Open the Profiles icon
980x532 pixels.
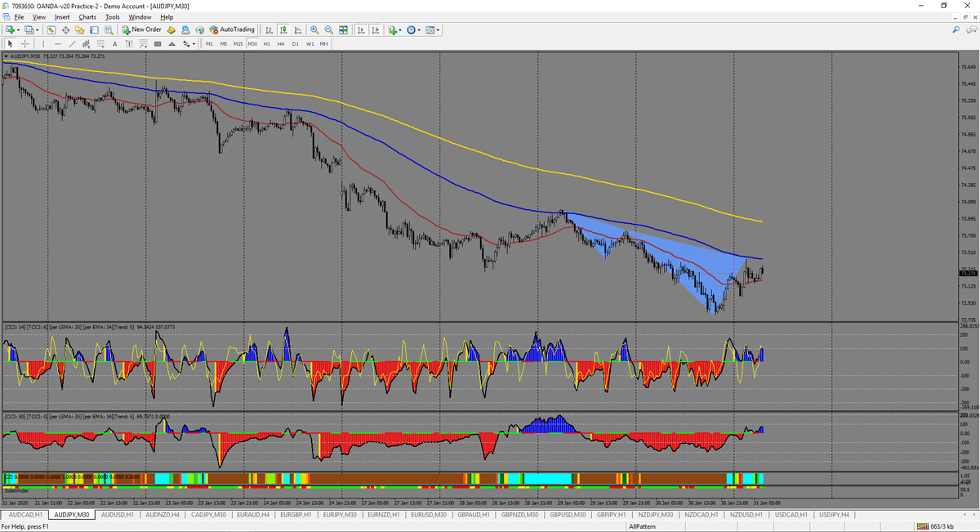29,30
